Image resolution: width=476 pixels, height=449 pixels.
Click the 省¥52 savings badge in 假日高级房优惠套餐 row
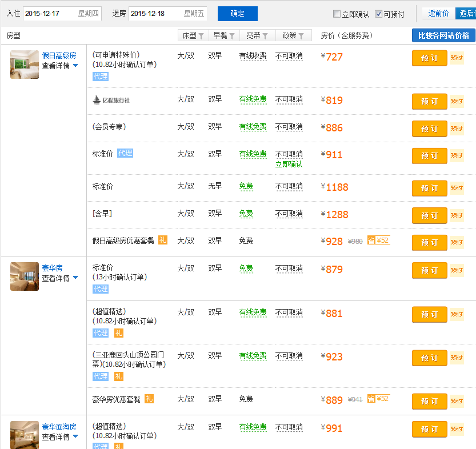pyautogui.click(x=378, y=240)
